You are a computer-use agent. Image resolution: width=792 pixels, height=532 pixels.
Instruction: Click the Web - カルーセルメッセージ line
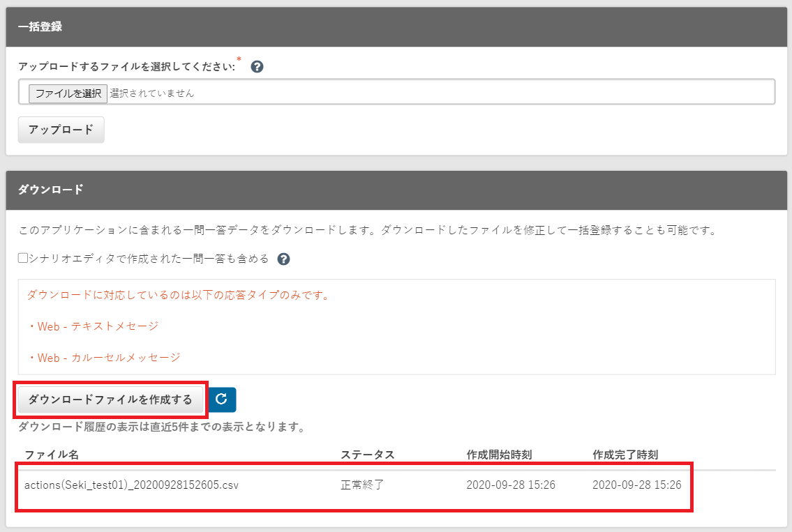coord(104,358)
